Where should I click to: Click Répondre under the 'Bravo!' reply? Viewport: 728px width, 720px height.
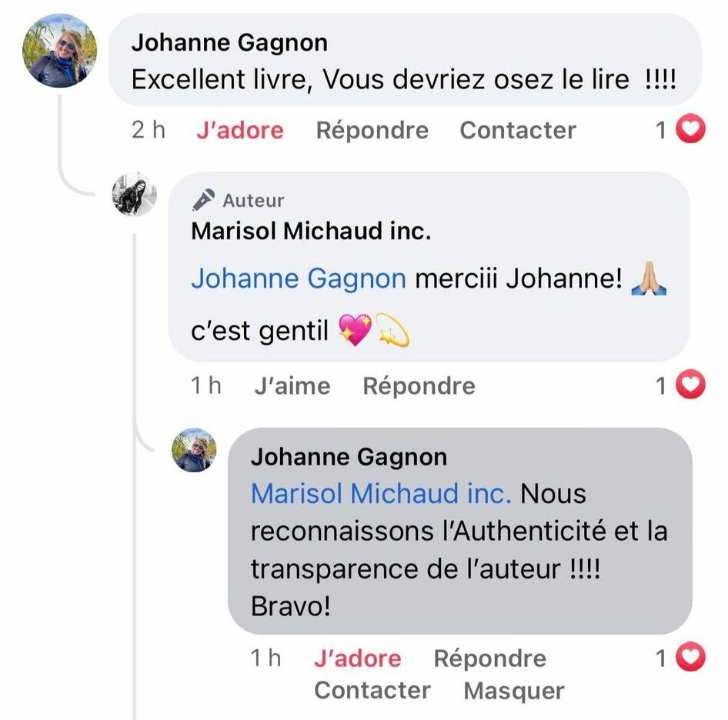click(489, 658)
